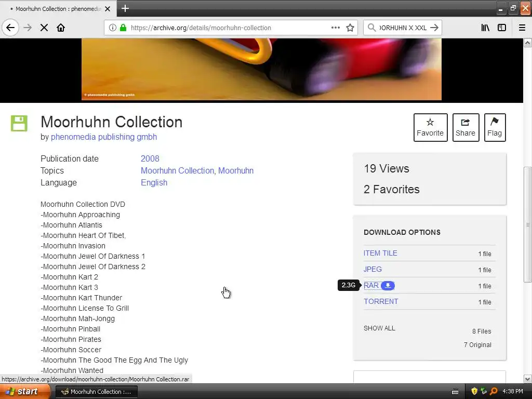
Task: Open the JPEG download option
Action: (x=373, y=270)
